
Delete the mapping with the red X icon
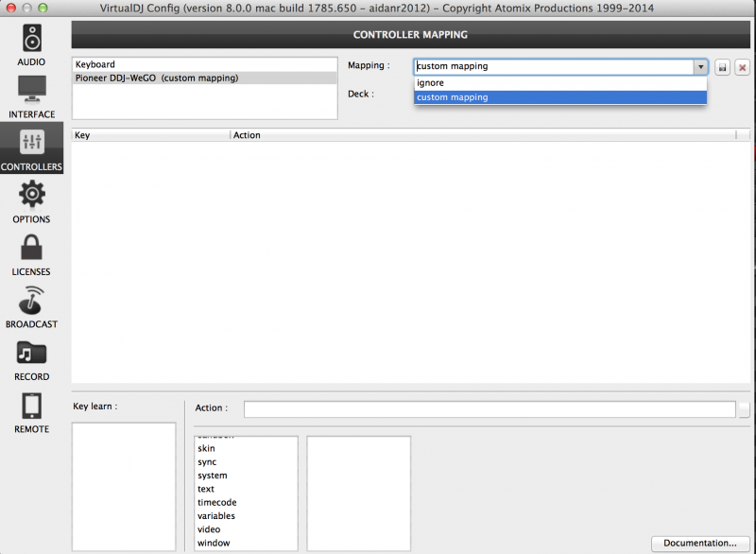(743, 67)
